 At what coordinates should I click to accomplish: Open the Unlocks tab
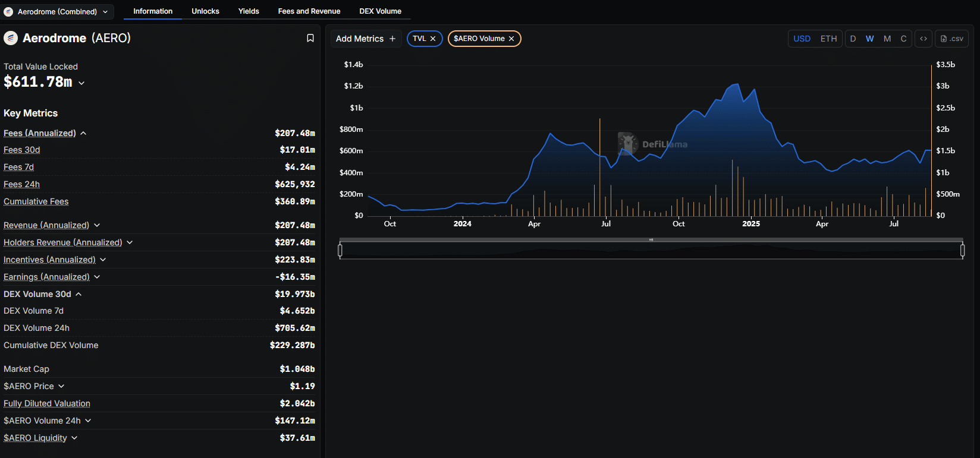point(205,11)
